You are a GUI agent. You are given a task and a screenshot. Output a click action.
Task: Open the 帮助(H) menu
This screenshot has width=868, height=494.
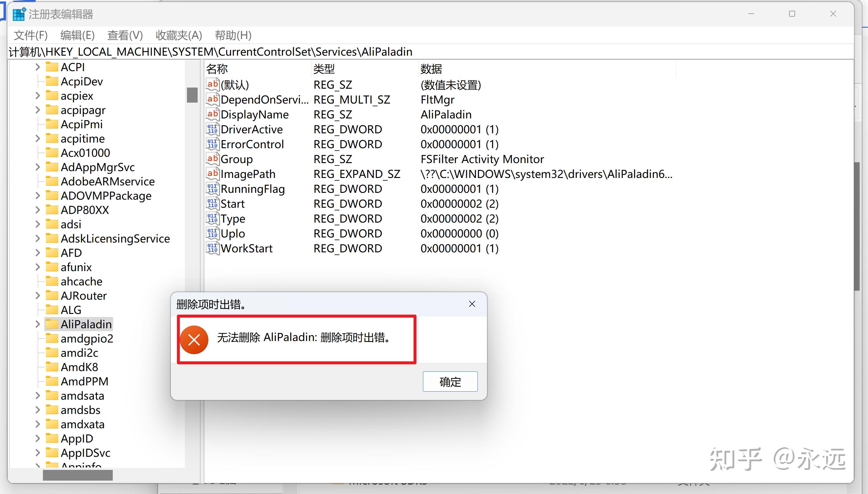(x=233, y=35)
